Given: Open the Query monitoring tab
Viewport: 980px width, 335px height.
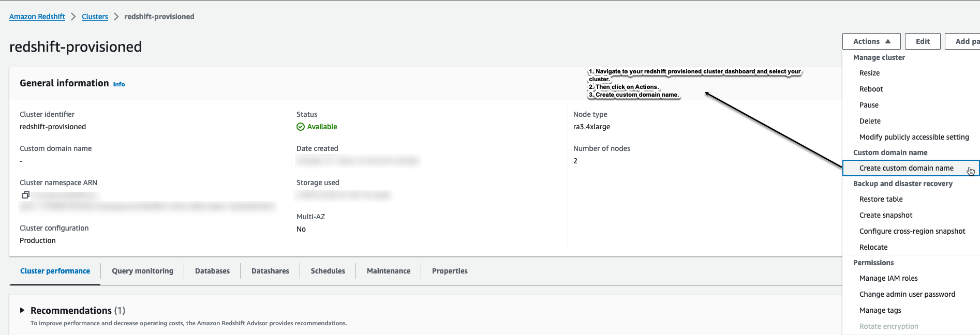Looking at the screenshot, I should pyautogui.click(x=142, y=271).
